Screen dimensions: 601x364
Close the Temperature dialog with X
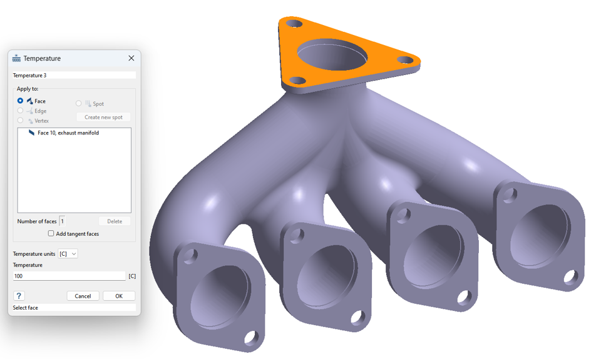point(131,58)
